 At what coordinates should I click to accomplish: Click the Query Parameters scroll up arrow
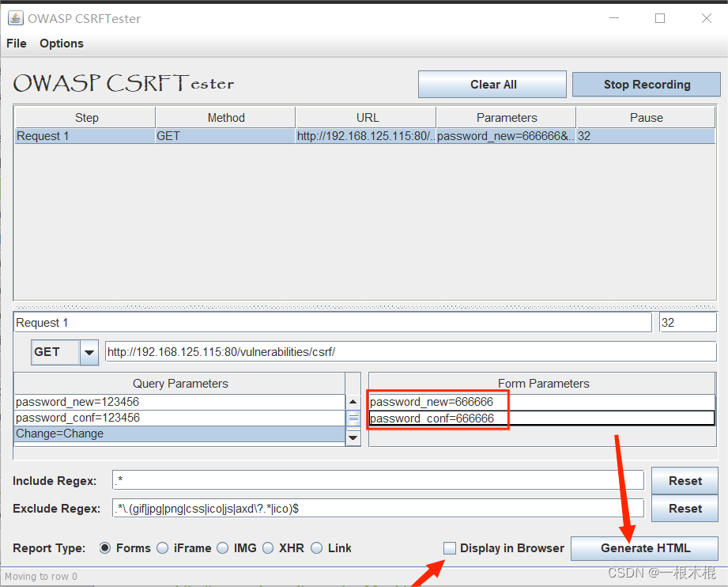point(353,402)
